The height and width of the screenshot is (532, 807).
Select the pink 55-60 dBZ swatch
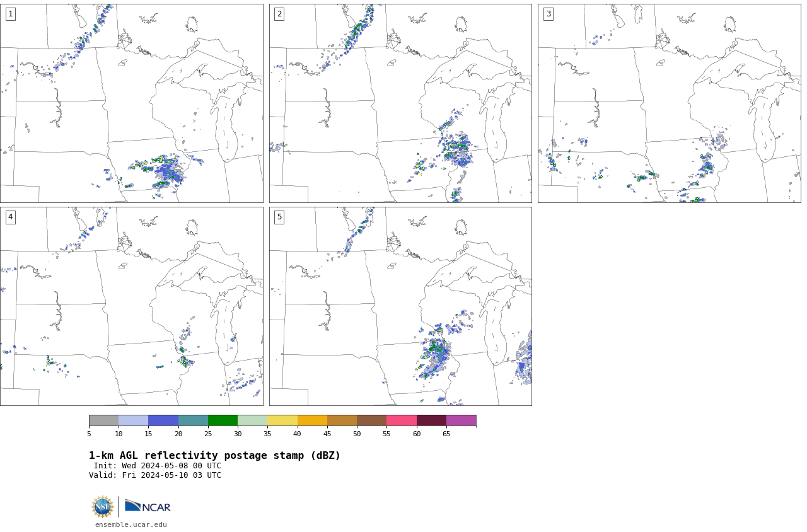click(x=402, y=420)
